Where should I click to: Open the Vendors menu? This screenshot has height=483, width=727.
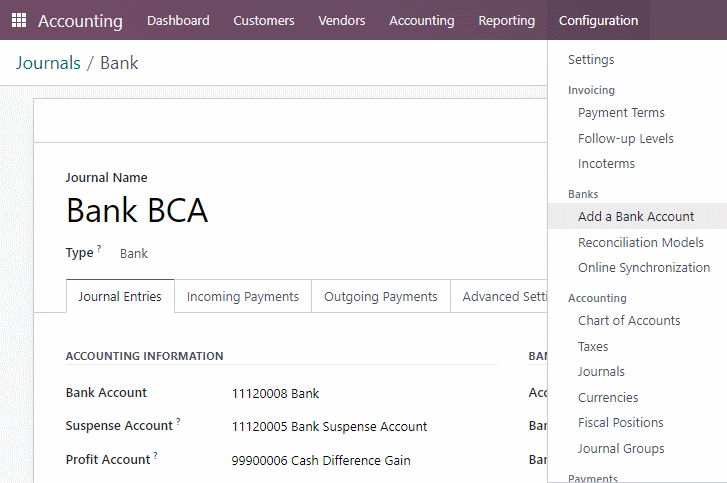tap(342, 20)
